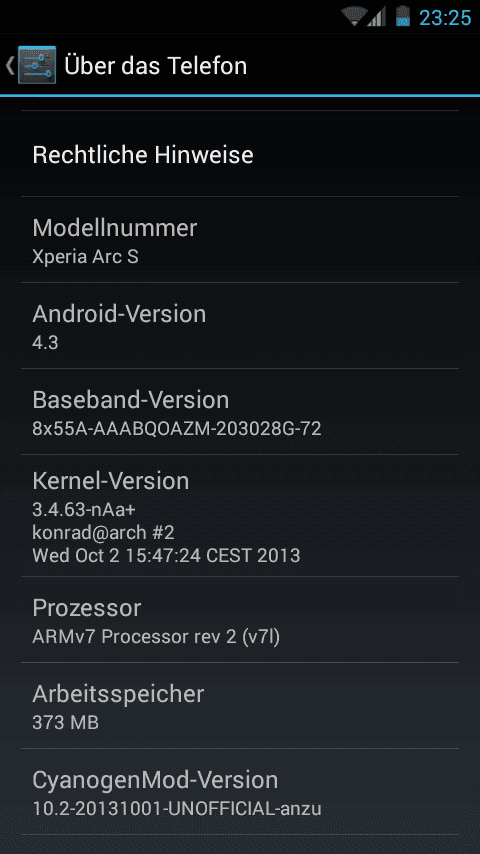Tap the 23:25 clock in status bar

445,18
